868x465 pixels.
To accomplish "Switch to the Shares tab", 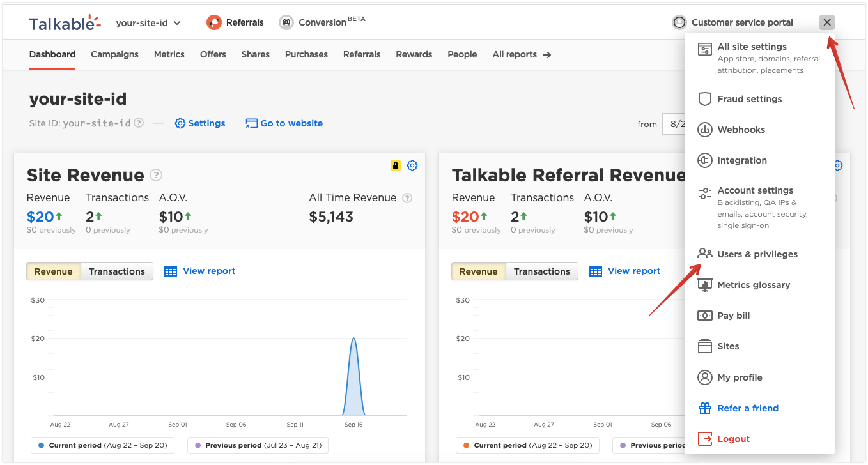I will coord(256,54).
